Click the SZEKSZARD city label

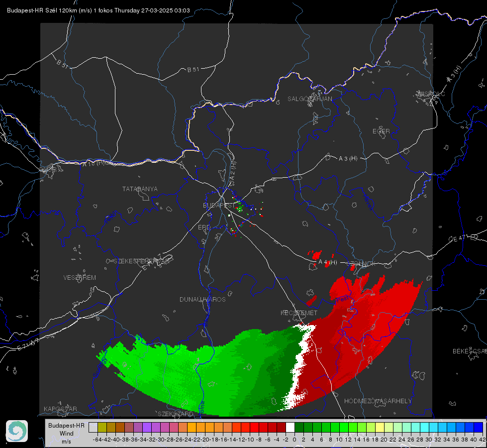pyautogui.click(x=176, y=414)
